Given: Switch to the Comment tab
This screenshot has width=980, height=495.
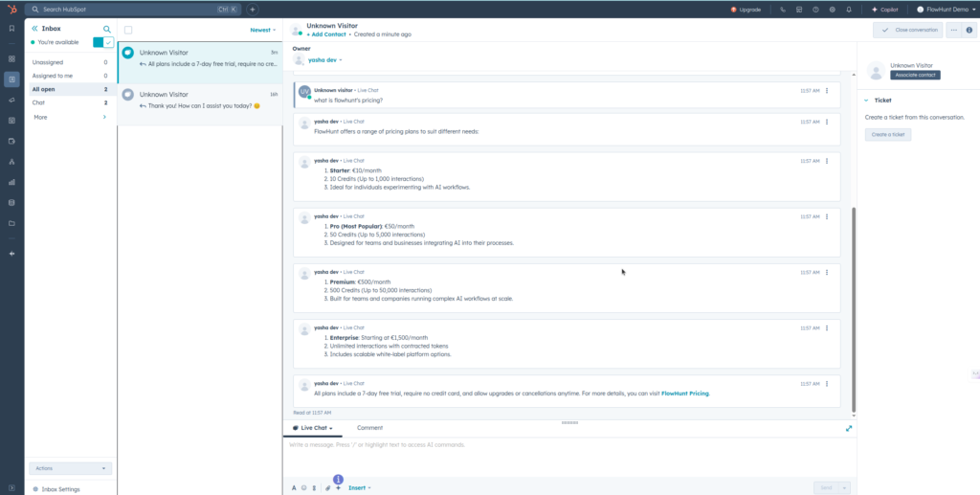Looking at the screenshot, I should 370,428.
